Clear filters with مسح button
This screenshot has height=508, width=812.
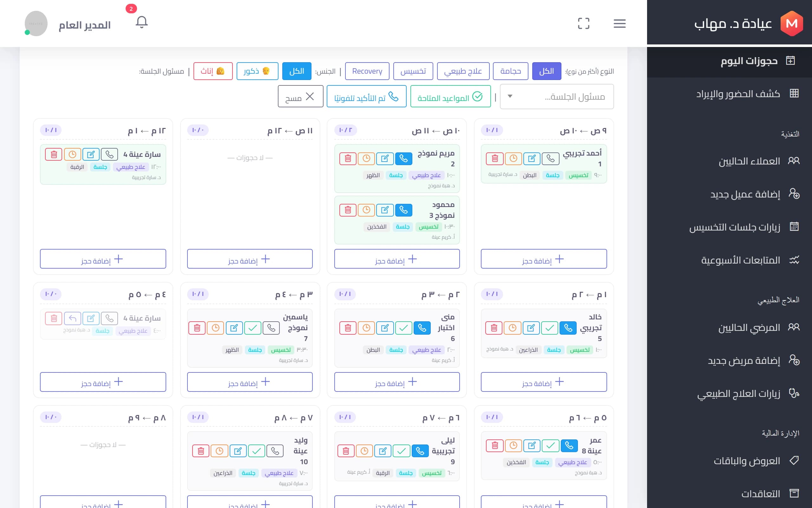coord(300,97)
